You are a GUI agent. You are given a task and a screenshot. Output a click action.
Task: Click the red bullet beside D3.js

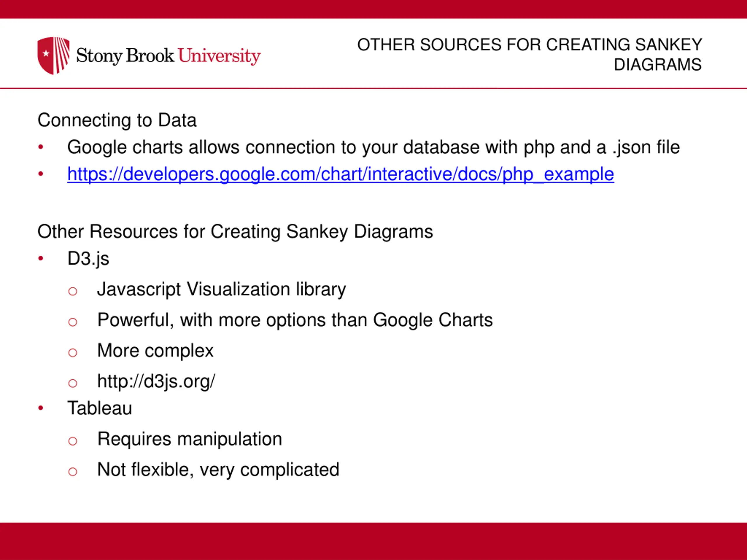(x=41, y=259)
